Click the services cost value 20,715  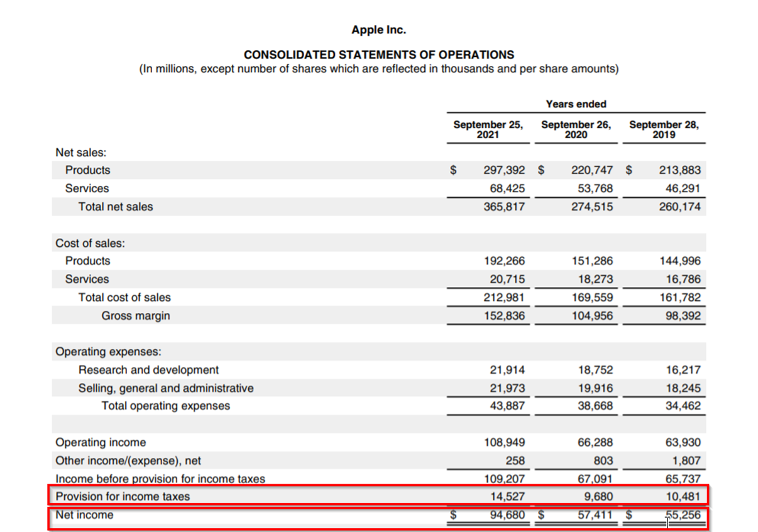click(507, 280)
